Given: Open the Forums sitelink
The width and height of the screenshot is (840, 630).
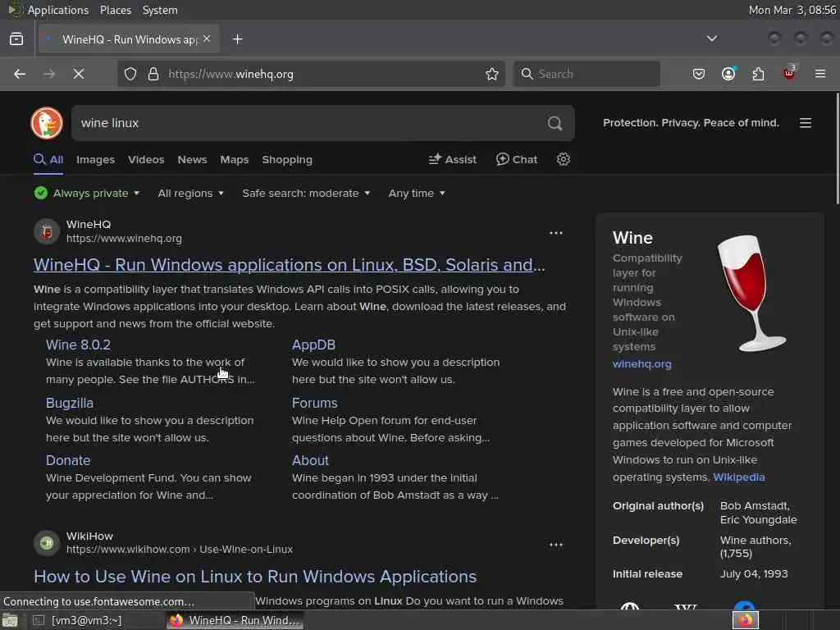Looking at the screenshot, I should click(x=314, y=403).
